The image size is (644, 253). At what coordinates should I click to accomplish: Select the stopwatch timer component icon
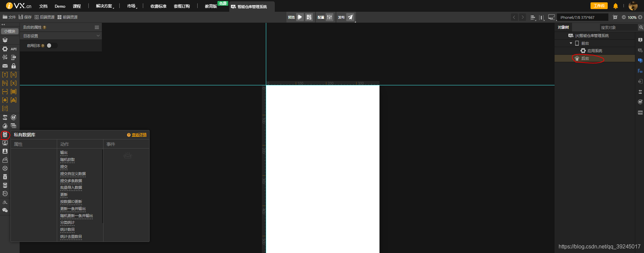pyautogui.click(x=5, y=126)
